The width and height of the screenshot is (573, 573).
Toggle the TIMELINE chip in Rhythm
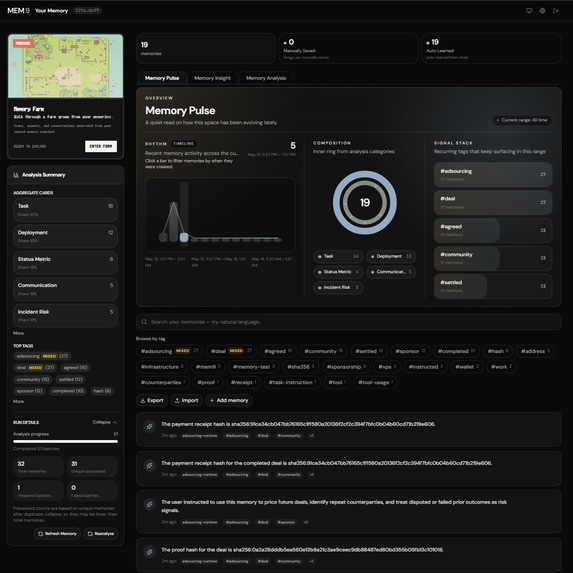[x=183, y=144]
